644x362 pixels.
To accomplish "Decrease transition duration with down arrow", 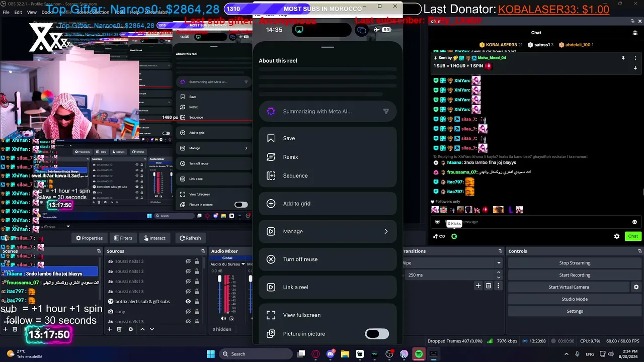I will pyautogui.click(x=499, y=278).
